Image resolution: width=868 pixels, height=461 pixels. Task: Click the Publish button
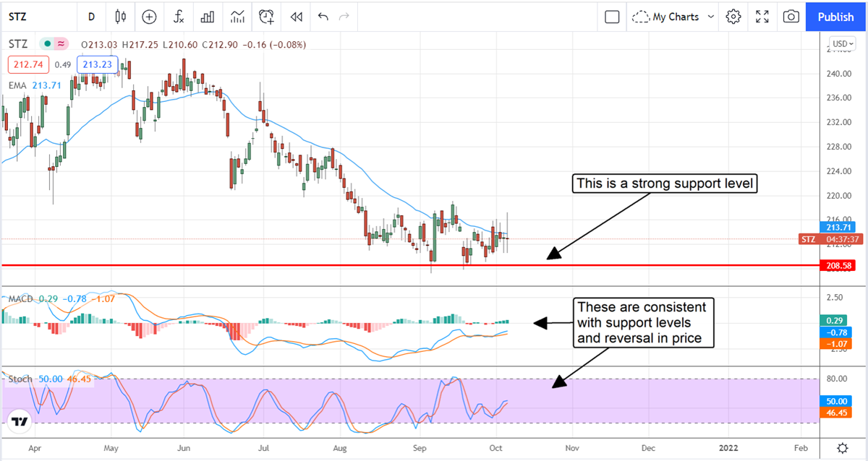click(x=836, y=16)
